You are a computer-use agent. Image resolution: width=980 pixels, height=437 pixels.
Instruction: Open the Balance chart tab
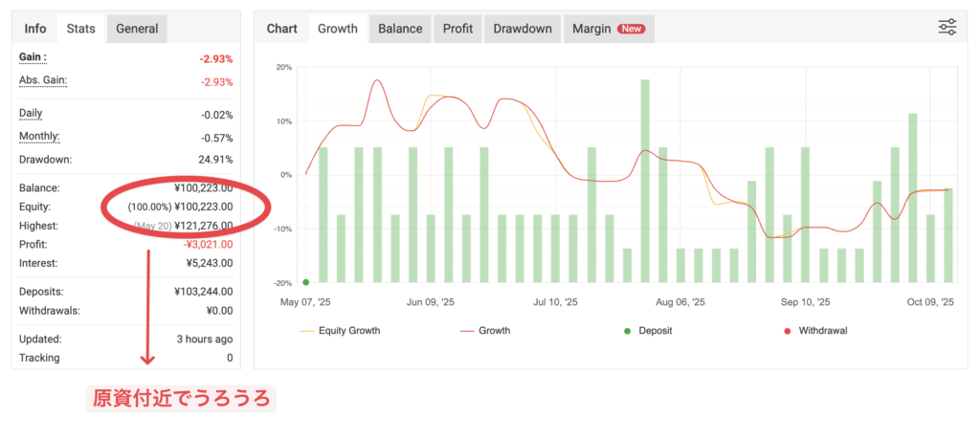400,29
